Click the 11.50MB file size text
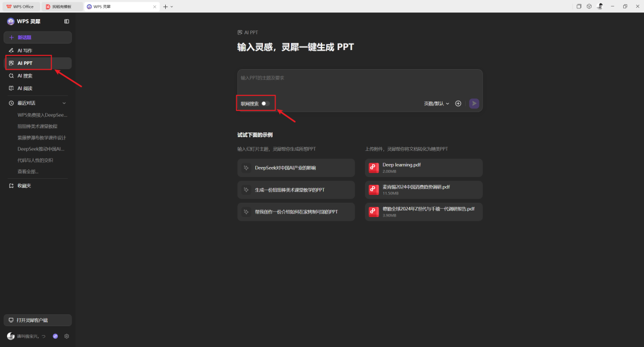The image size is (644, 347). 391,193
